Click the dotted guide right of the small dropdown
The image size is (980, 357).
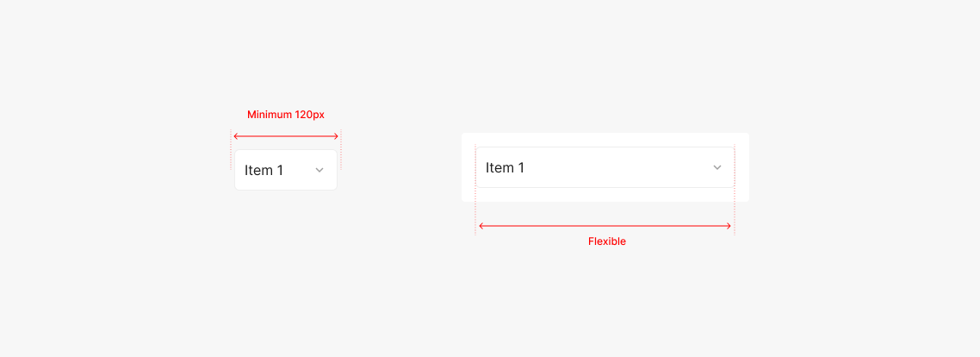tap(341, 150)
